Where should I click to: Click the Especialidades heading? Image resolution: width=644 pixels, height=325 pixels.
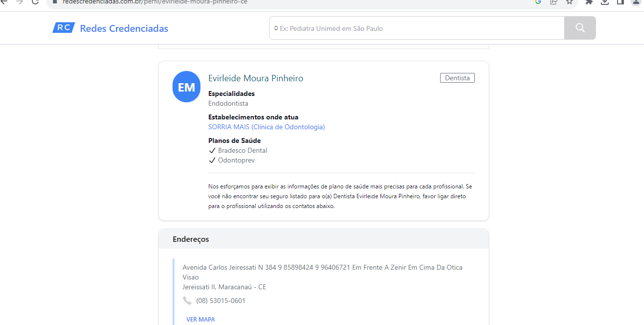(x=231, y=93)
